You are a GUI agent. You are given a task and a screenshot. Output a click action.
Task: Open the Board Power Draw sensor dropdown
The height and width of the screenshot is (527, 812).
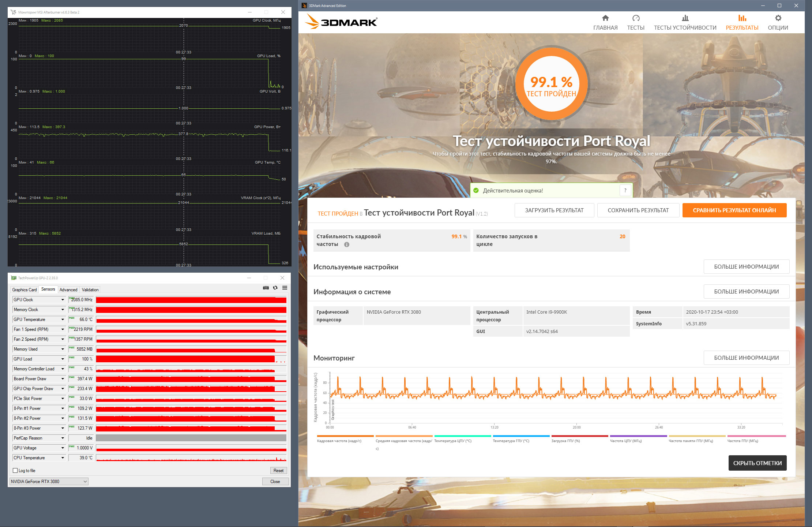point(63,379)
